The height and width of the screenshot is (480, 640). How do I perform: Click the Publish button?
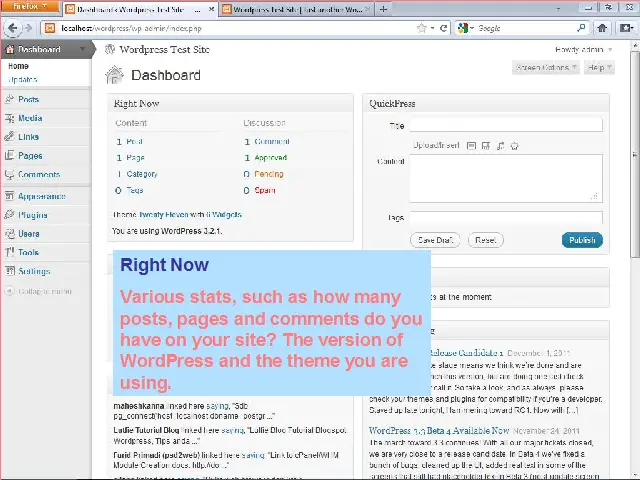(582, 240)
